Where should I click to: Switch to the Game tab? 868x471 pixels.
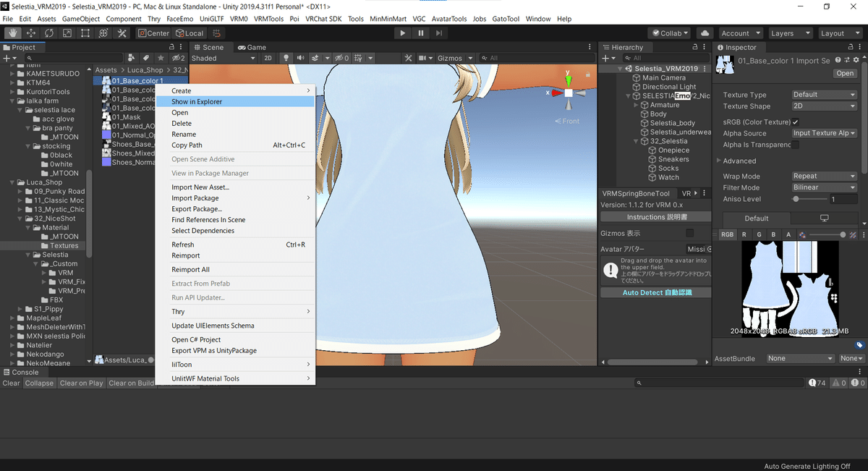point(252,47)
